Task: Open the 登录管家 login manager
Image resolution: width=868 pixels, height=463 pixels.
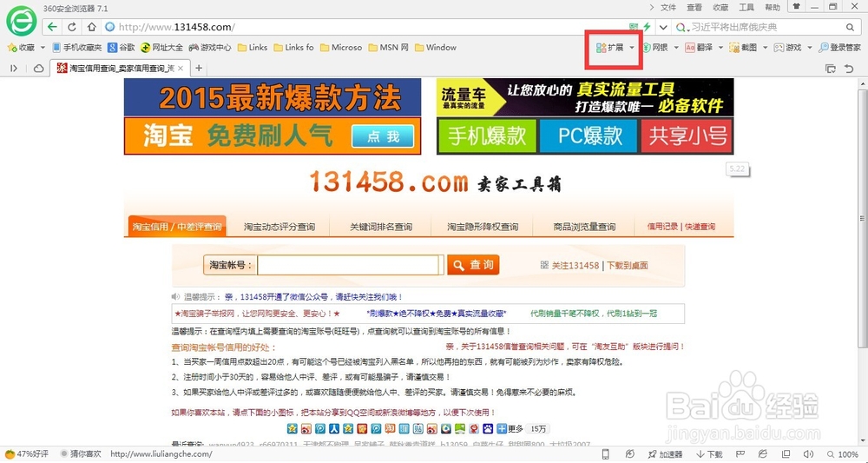Action: click(x=839, y=48)
